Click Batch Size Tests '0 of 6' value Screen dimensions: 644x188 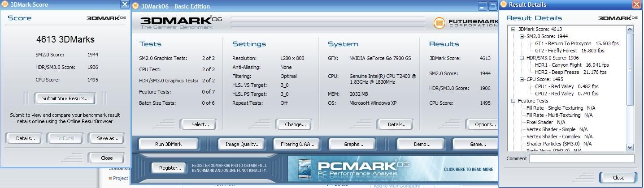tap(208, 103)
